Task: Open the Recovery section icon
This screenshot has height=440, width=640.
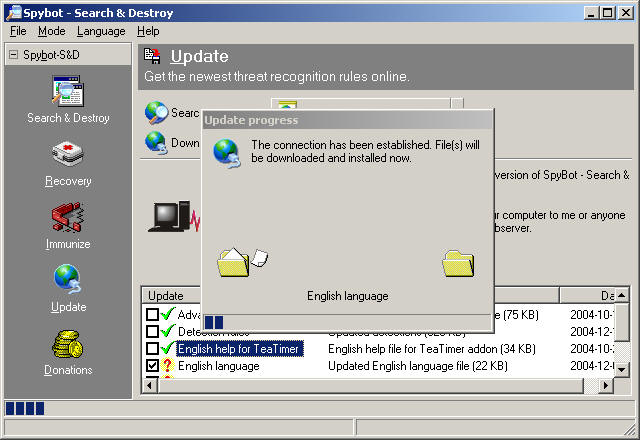Action: point(68,156)
